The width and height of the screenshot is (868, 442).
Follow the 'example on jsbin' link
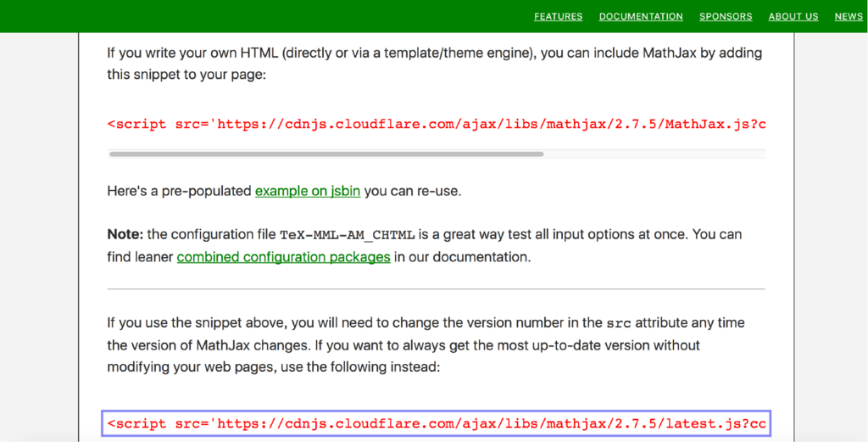pos(308,192)
